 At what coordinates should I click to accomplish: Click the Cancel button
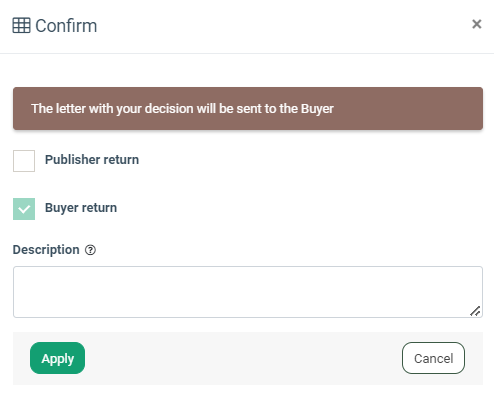point(433,358)
